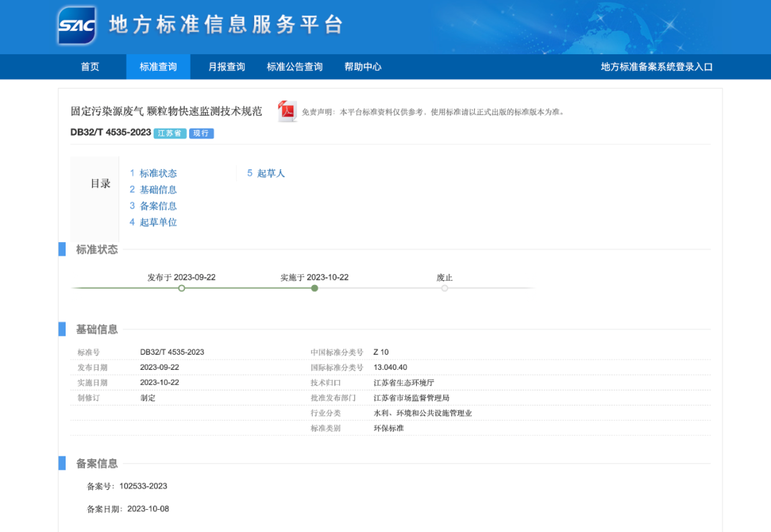
Task: Select the 标准查询 navigation tab
Action: (x=158, y=67)
